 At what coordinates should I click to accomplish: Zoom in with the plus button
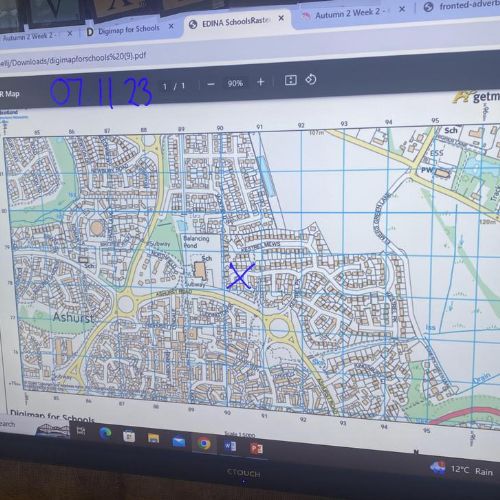pos(261,82)
